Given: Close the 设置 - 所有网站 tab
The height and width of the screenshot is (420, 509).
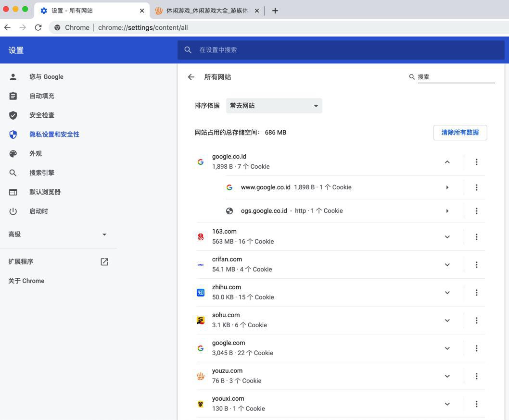Looking at the screenshot, I should point(142,11).
